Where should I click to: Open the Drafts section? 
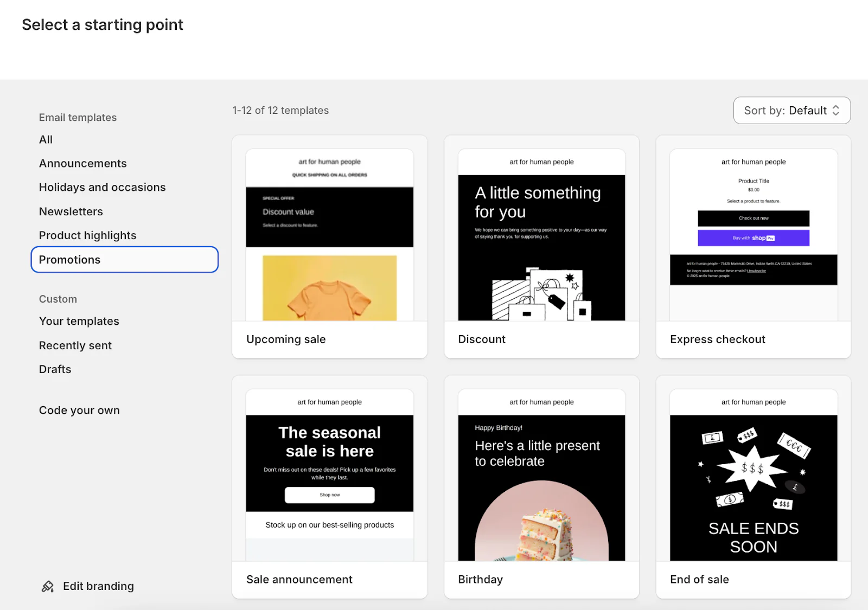tap(55, 369)
